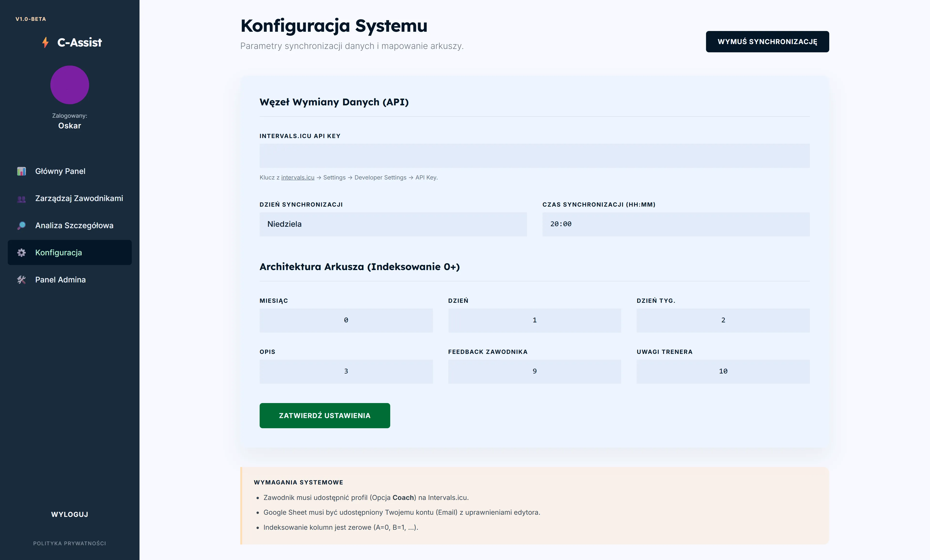Image resolution: width=930 pixels, height=560 pixels.
Task: Click Czas Synchronizacji field showing 20:00
Action: (676, 225)
